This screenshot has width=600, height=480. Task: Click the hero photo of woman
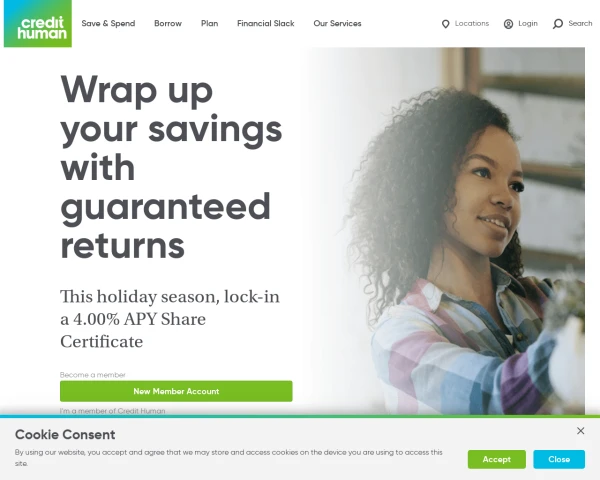(x=446, y=231)
